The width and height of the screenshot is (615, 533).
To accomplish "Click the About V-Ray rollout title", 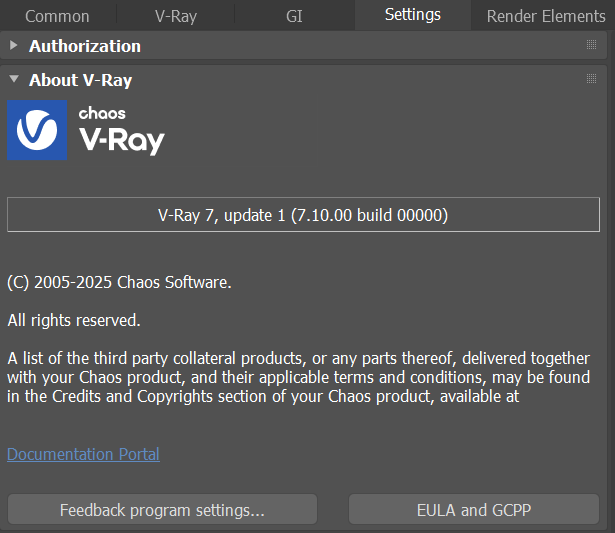I will [x=80, y=80].
